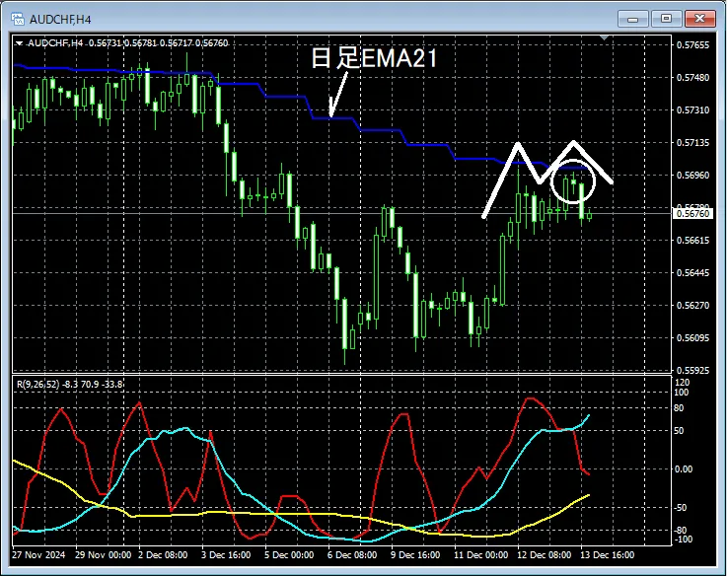
Task: Click the 9 Dec 16:00 time label
Action: 415,555
